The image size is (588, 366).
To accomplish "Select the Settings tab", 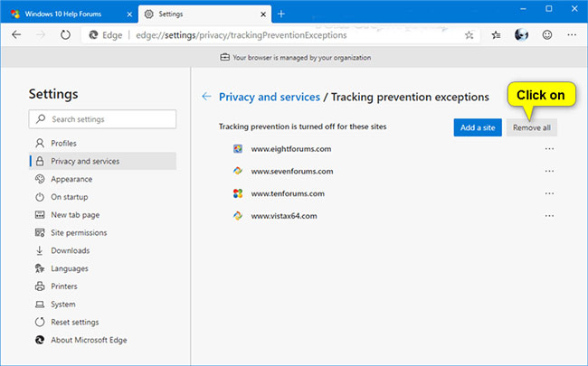I will pos(204,14).
